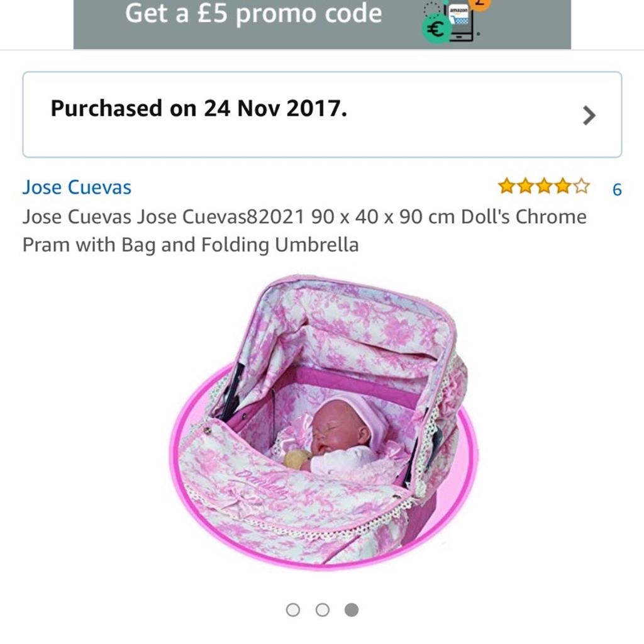Select the filled third carousel dot
This screenshot has width=644, height=644.
click(x=352, y=610)
